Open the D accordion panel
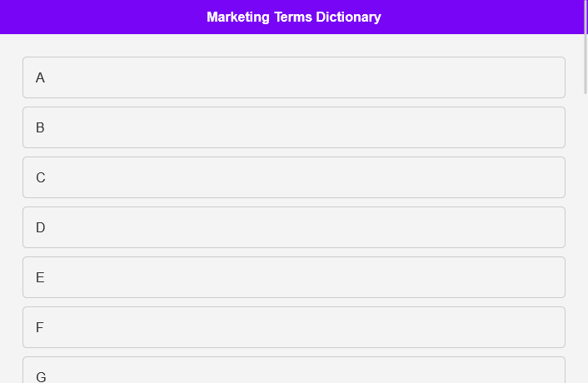 pos(293,227)
